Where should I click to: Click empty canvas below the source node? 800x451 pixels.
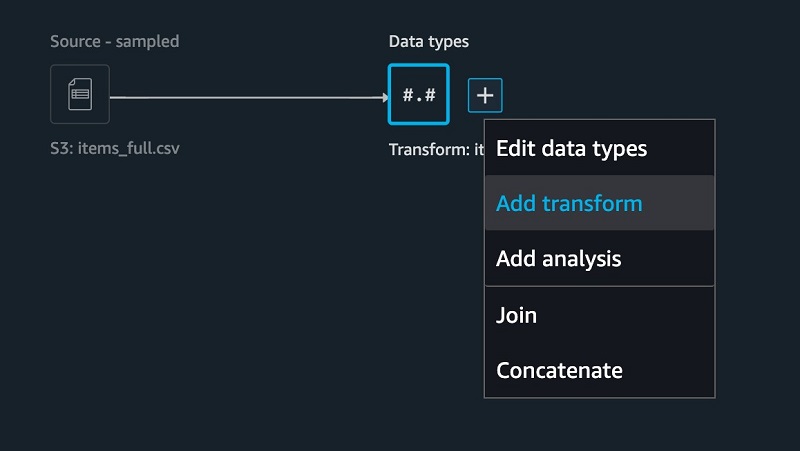(204, 306)
